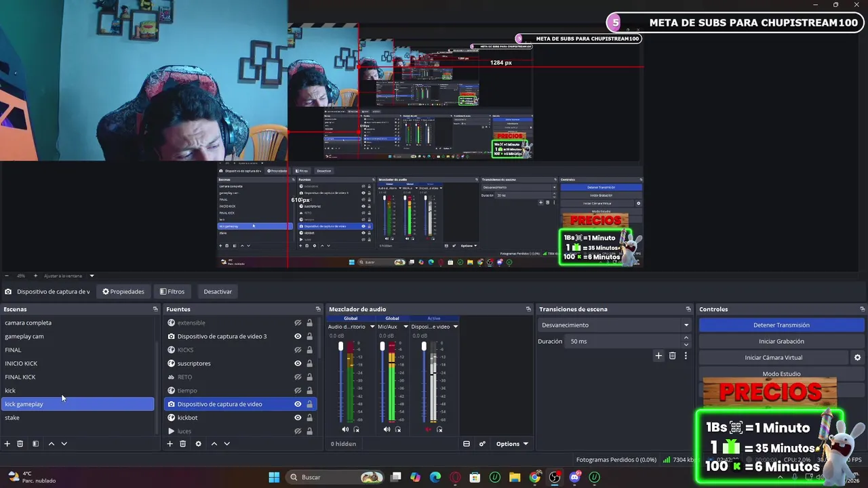
Task: Hide Dispositivo de captura de video 3
Action: click(x=298, y=336)
